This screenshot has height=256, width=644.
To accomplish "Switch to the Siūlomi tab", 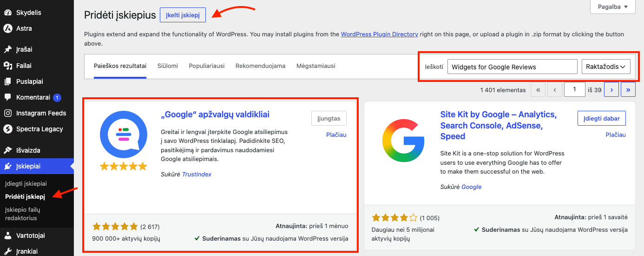I will pos(167,66).
